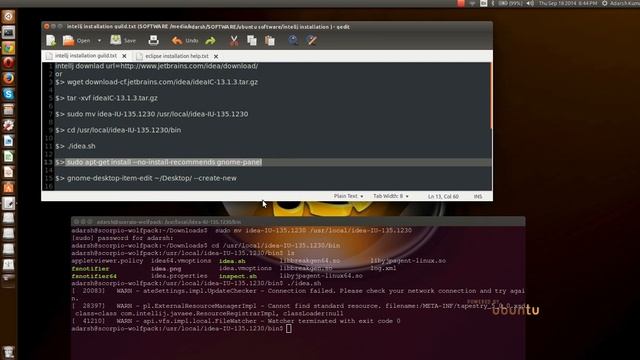
Task: Click the terminal prompt cursor line
Action: click(182, 329)
